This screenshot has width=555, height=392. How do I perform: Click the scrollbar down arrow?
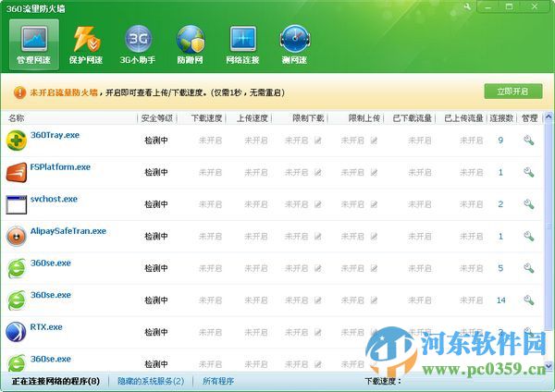(x=549, y=366)
